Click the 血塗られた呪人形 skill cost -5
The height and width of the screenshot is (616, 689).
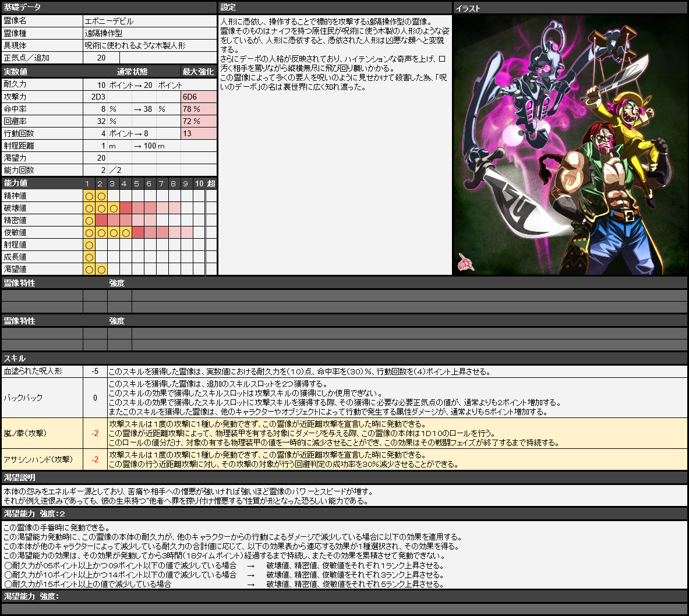click(95, 371)
